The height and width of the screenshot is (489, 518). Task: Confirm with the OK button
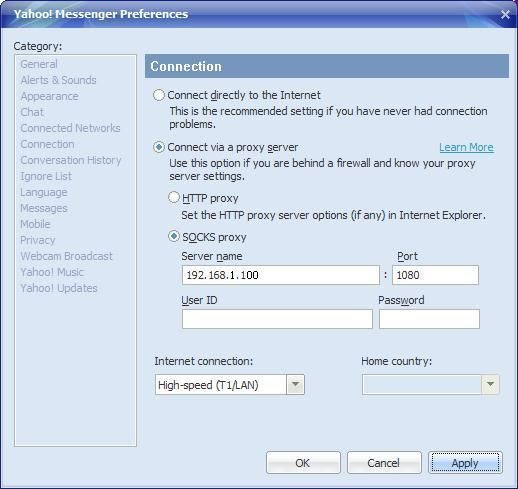coord(303,463)
